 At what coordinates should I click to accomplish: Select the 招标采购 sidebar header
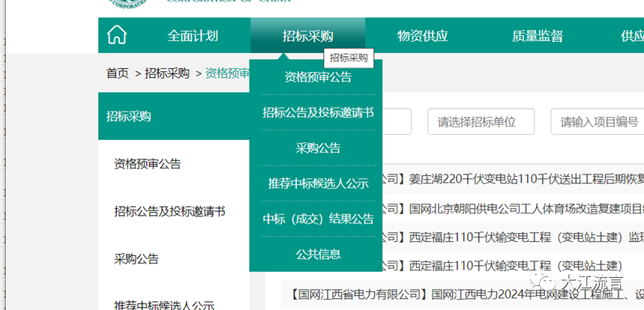[174, 116]
